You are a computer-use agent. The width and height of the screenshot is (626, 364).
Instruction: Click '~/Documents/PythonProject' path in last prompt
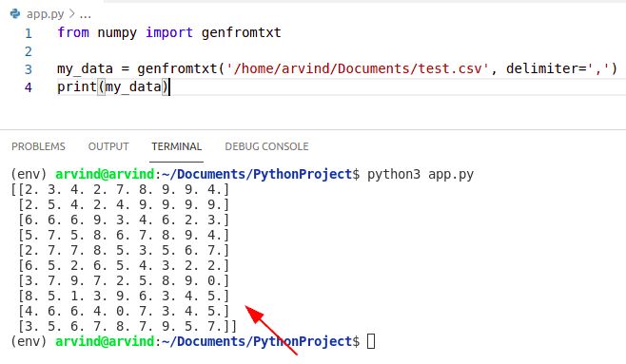256,342
